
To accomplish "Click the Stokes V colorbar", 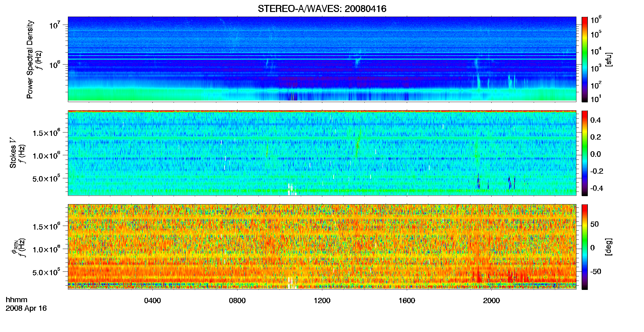I will click(x=585, y=153).
